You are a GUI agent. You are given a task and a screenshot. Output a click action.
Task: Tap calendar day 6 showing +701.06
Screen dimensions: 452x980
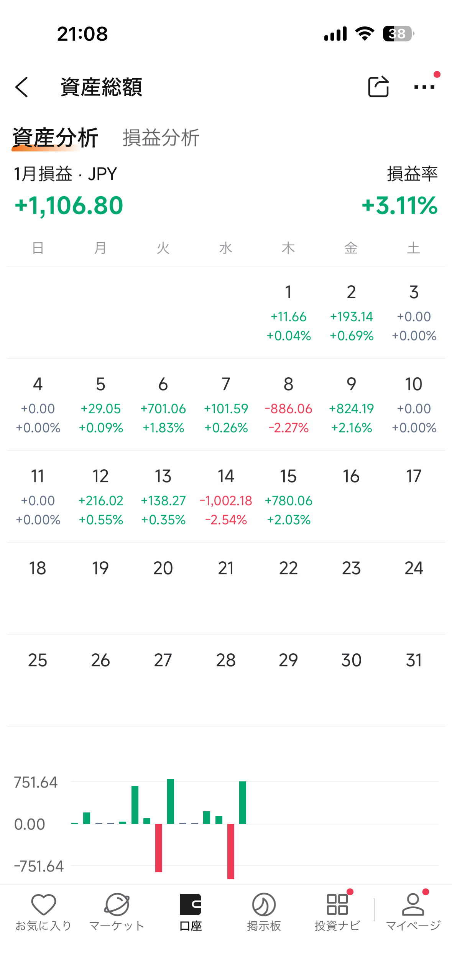coord(163,404)
